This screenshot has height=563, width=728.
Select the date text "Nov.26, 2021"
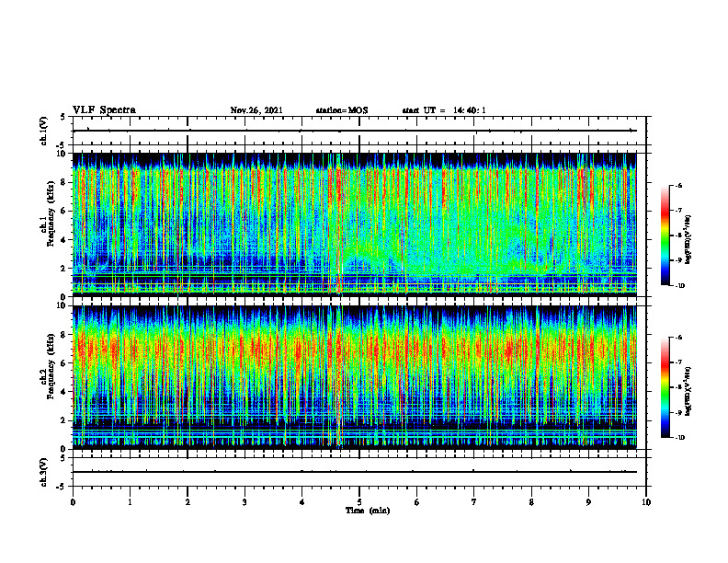[256, 110]
